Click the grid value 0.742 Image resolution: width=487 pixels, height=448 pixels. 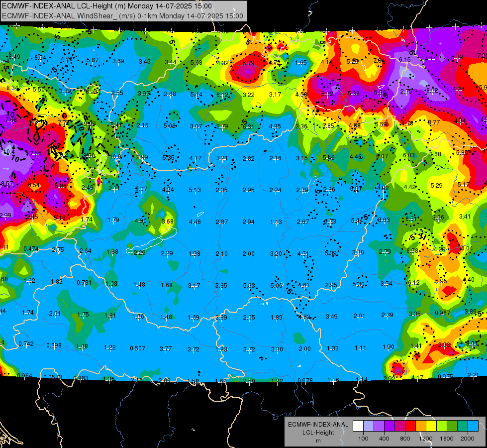(x=26, y=344)
